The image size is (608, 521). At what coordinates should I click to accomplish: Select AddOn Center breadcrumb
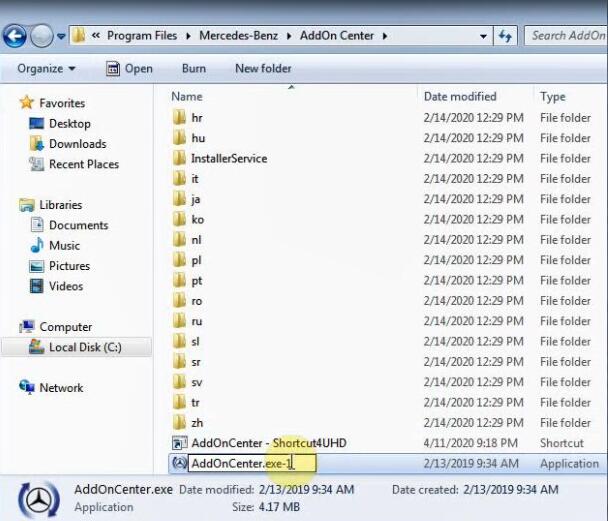coord(337,36)
